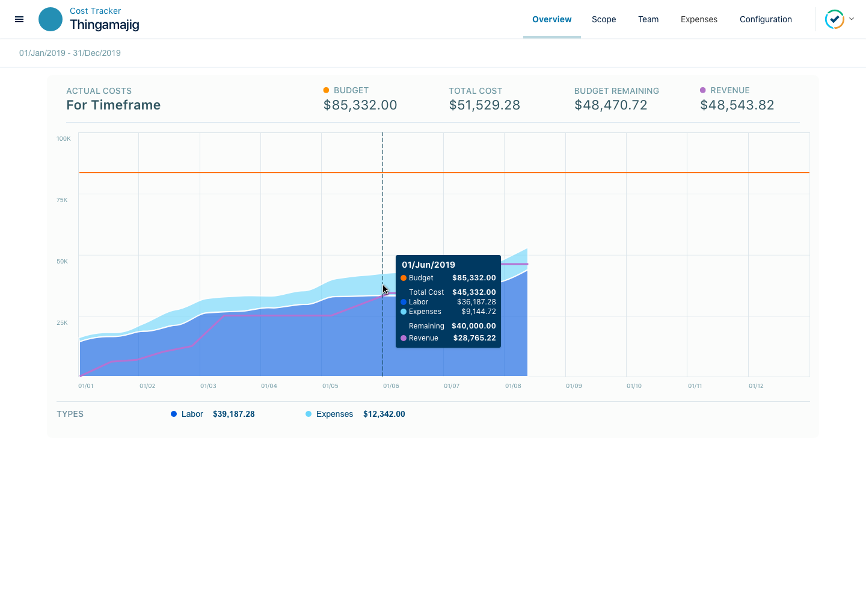Click the Cost Tracker link

(x=95, y=11)
